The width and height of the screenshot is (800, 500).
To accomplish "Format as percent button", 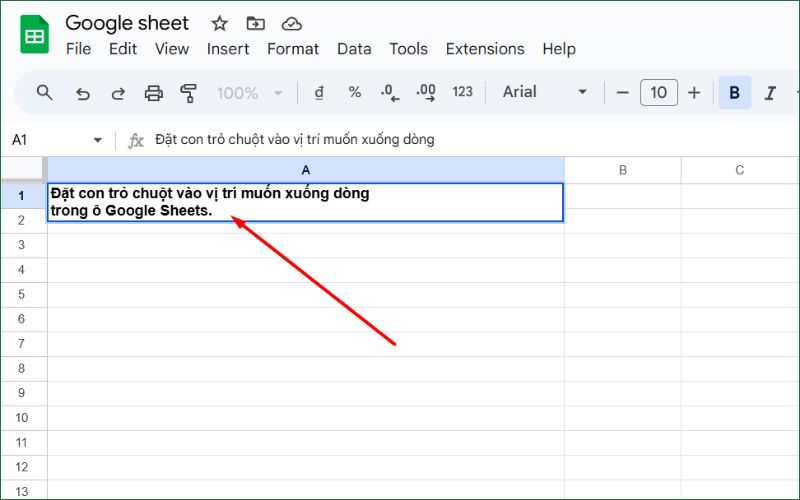I will [x=354, y=92].
